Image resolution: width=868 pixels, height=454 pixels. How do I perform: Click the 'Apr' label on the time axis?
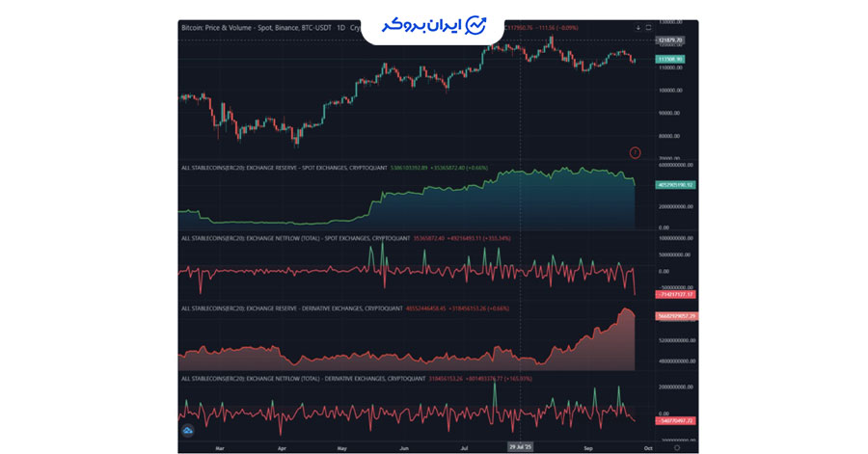(282, 448)
